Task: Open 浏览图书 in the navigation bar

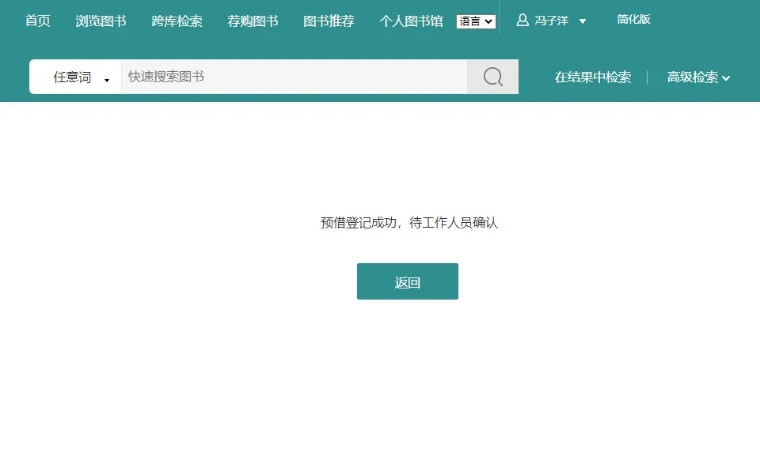Action: pos(101,21)
